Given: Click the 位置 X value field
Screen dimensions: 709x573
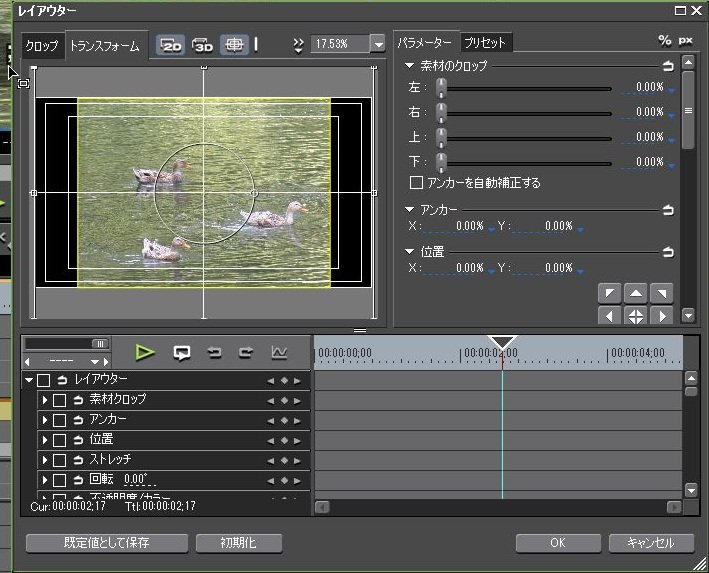Looking at the screenshot, I should (458, 268).
